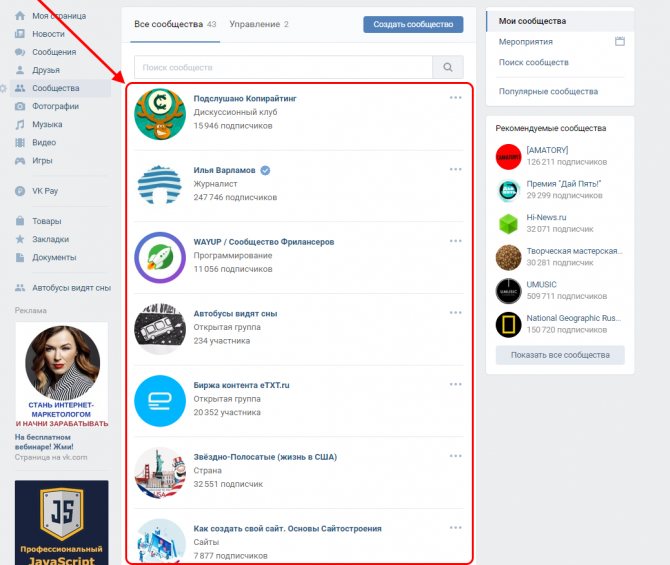Click the Друзья friends icon
This screenshot has width=670, height=565.
pos(20,70)
